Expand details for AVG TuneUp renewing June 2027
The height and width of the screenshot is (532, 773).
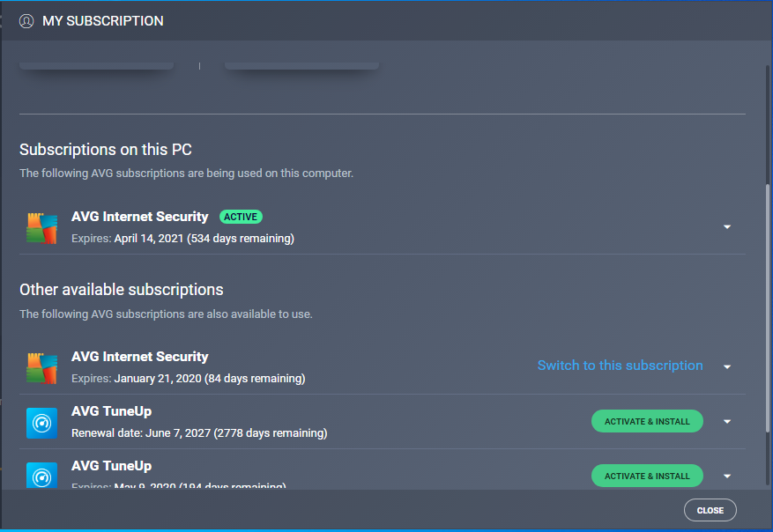point(727,421)
